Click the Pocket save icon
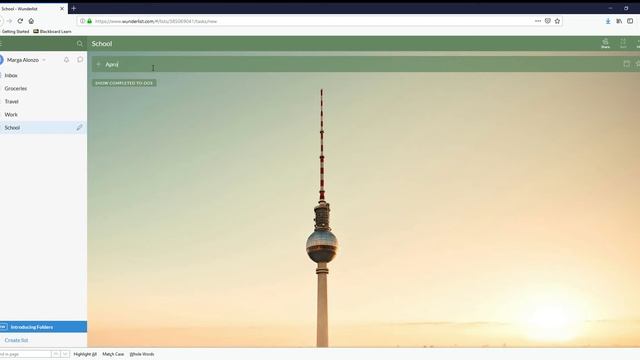Screen dimensions: 640x360 (x=548, y=21)
